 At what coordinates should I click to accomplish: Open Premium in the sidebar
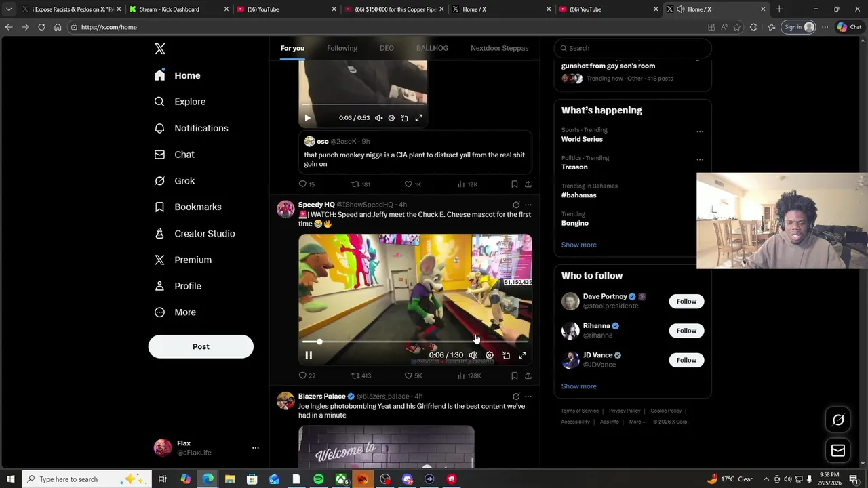(182, 260)
